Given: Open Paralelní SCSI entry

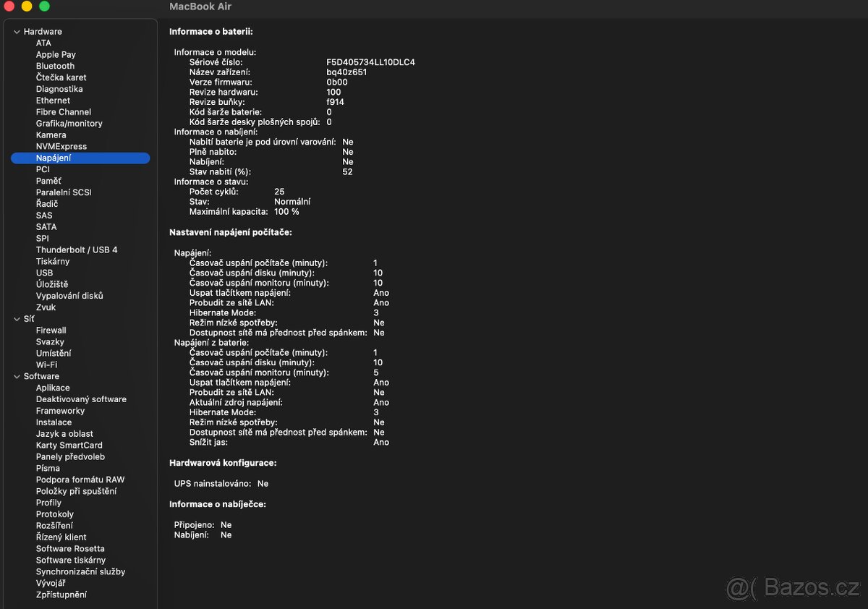Looking at the screenshot, I should 64,192.
